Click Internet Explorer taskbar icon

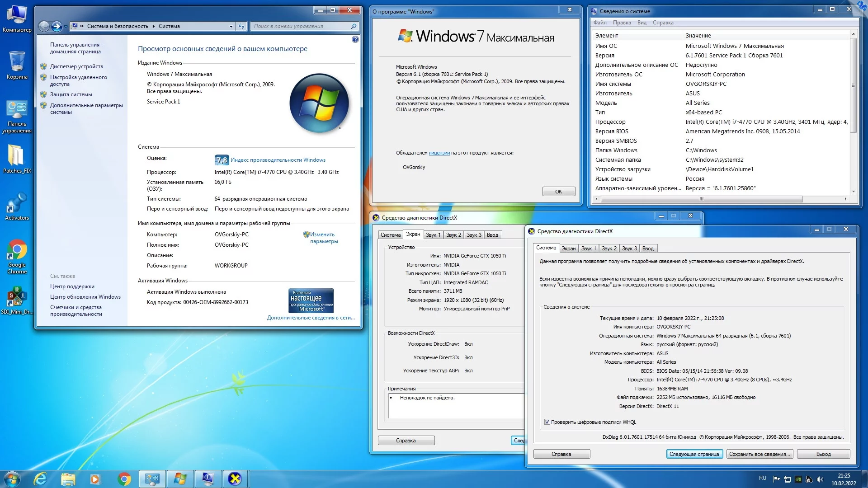click(x=40, y=479)
